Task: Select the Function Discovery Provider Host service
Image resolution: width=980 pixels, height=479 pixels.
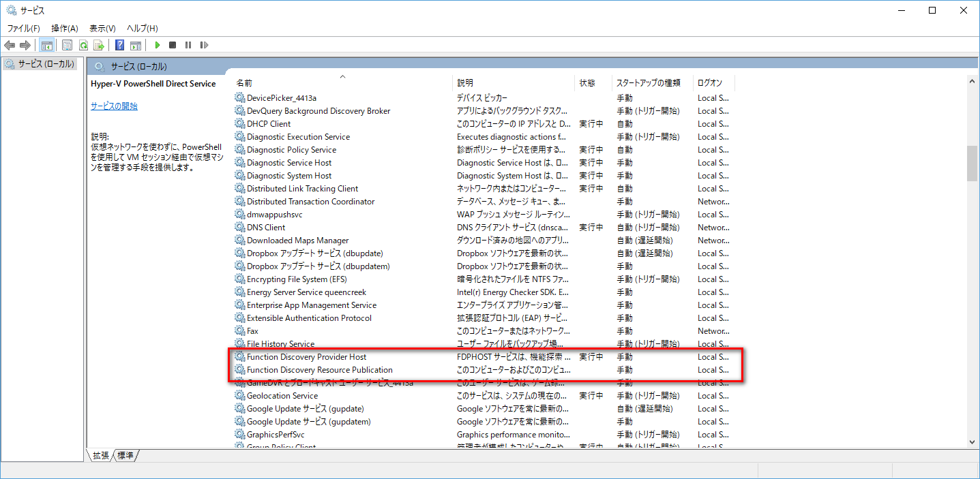Action: coord(306,357)
